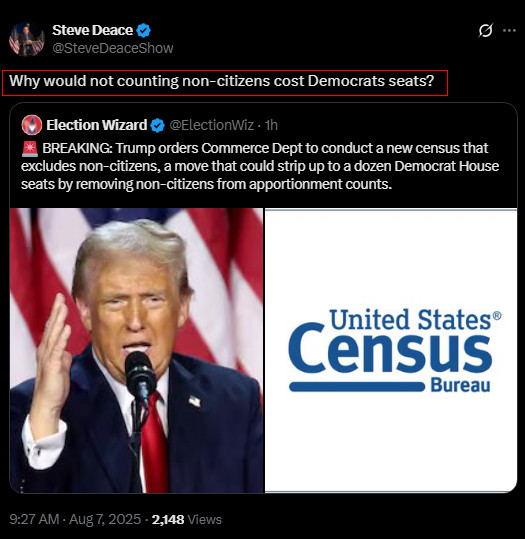525x539 pixels.
Task: Open the Census Bureau logo image
Action: click(391, 350)
